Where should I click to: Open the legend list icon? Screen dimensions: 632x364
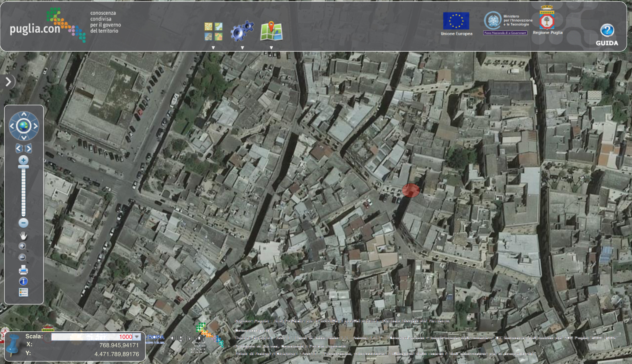tap(23, 292)
